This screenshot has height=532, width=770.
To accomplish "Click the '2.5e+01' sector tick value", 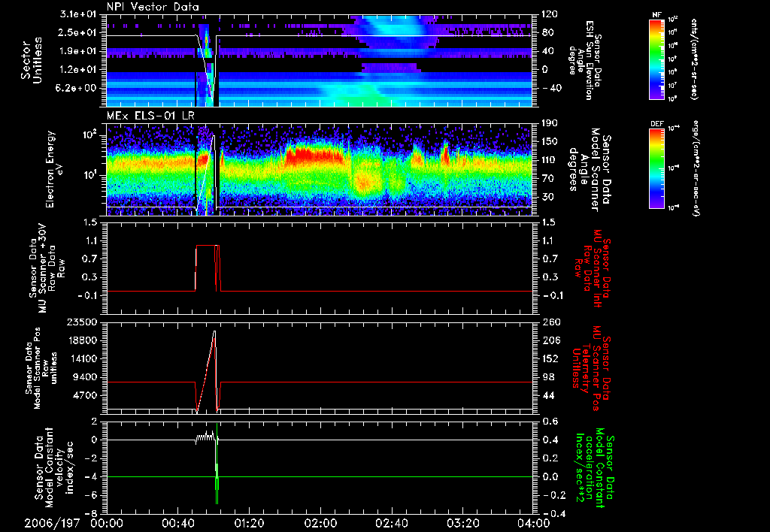I will click(x=78, y=32).
